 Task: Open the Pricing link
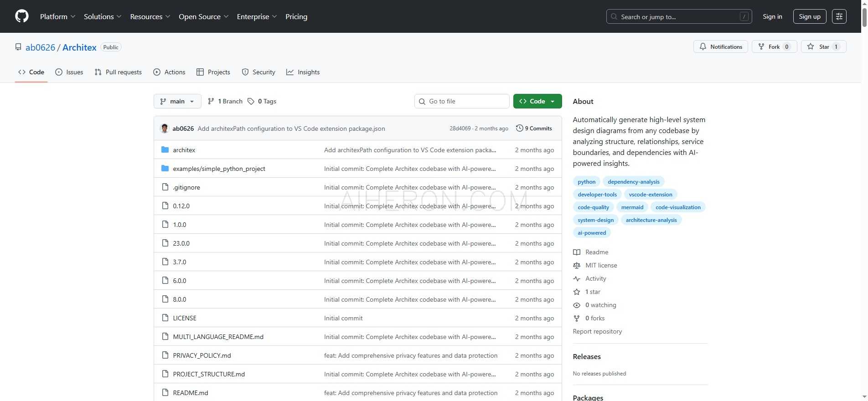pyautogui.click(x=296, y=16)
